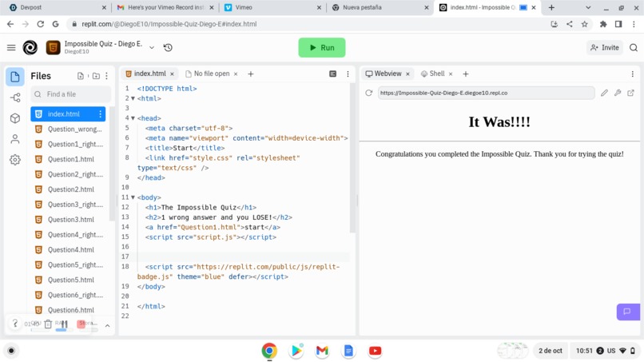Add a new file in Files panel
The image size is (644, 362).
click(x=81, y=76)
